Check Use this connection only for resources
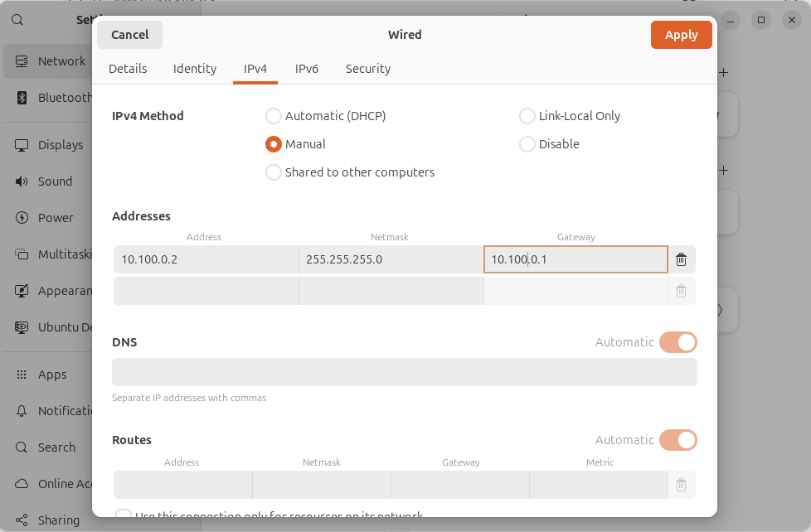 click(x=124, y=515)
